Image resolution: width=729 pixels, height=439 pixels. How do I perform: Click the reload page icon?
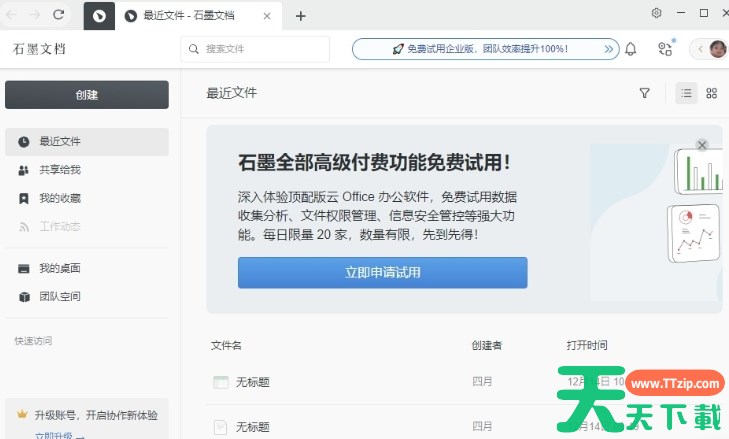[x=59, y=14]
